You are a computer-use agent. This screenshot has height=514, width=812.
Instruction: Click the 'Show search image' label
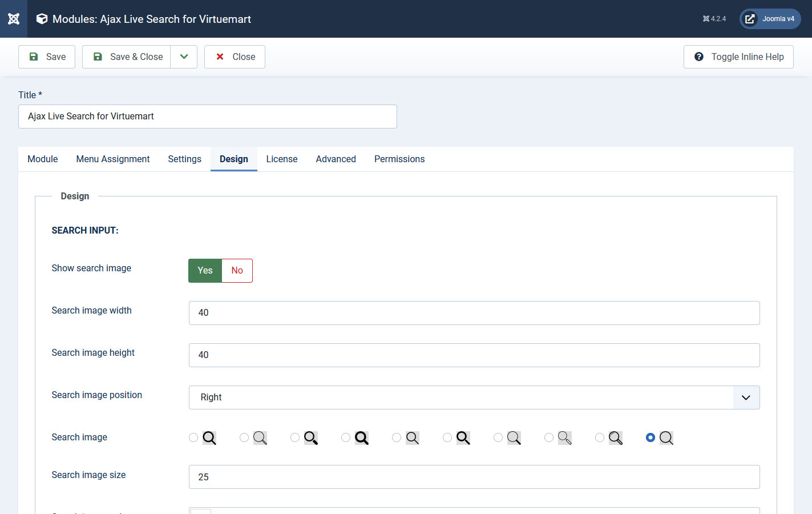click(91, 268)
